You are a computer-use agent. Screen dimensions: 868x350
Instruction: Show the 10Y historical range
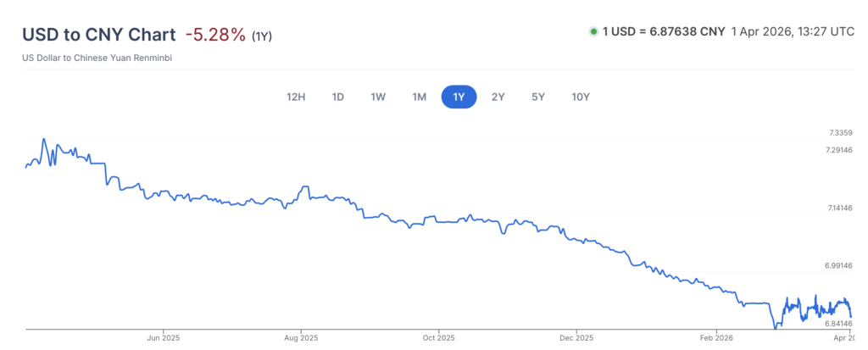pyautogui.click(x=581, y=97)
